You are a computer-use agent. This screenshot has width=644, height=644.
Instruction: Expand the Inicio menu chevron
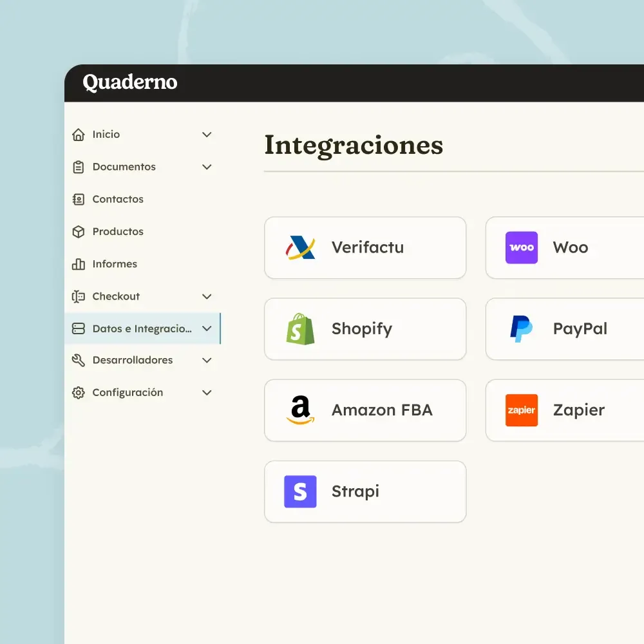(207, 134)
